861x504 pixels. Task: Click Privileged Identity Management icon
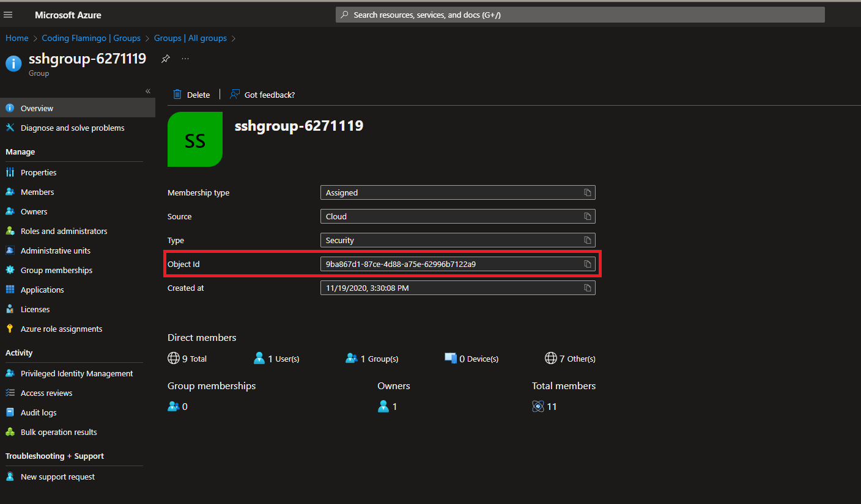10,373
